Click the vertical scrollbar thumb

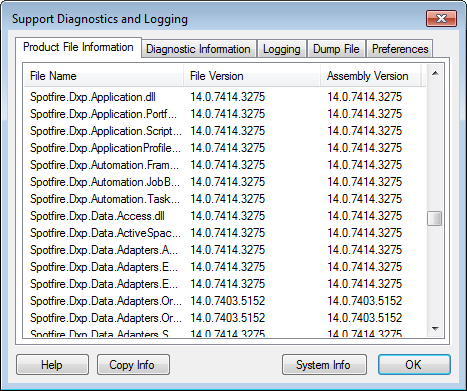[435, 219]
